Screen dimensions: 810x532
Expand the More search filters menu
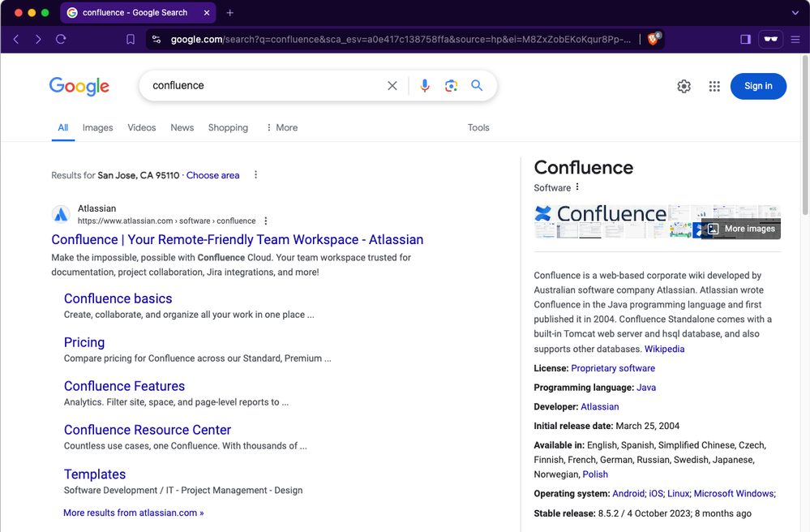tap(282, 127)
